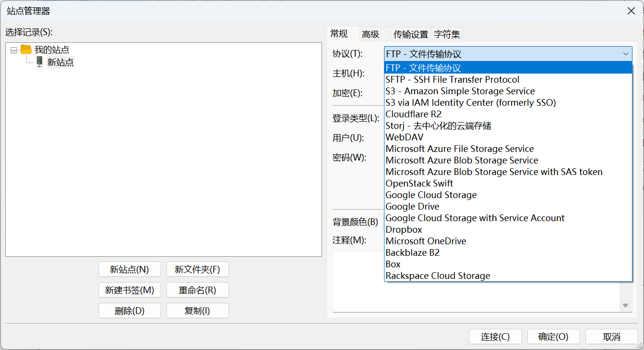The width and height of the screenshot is (644, 350).
Task: Choose FTP - 文件传输协议 from the list
Action: 508,68
